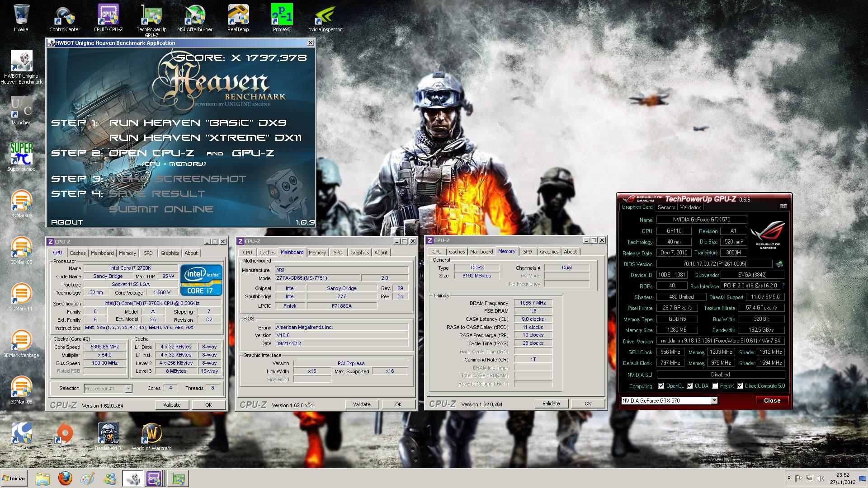
Task: Click OK in Mainboard CPU-Z window
Action: coord(398,404)
